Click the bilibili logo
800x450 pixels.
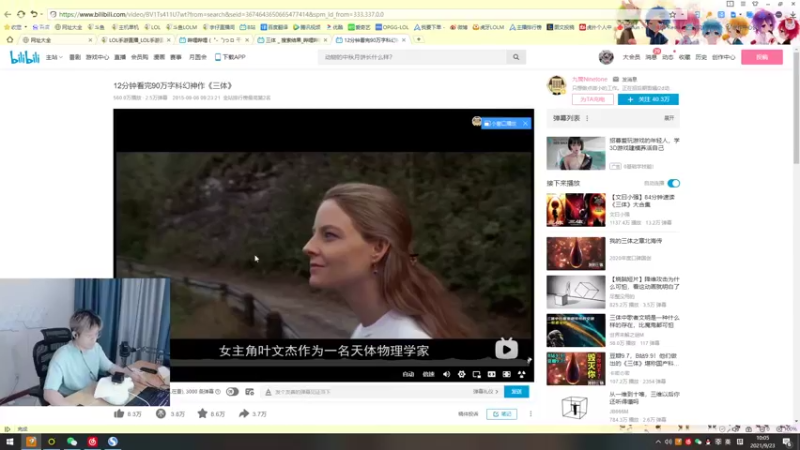24,58
